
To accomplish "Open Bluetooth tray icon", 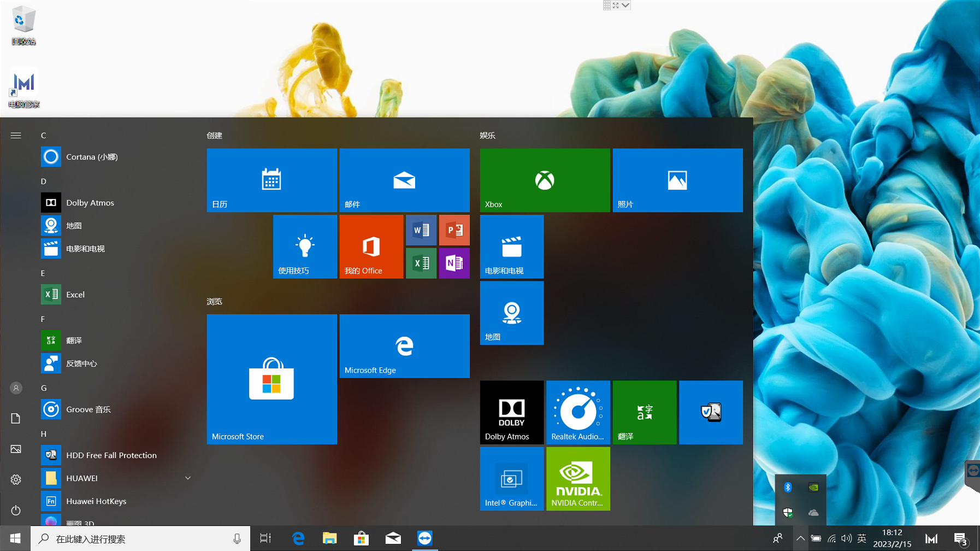I will (x=788, y=487).
